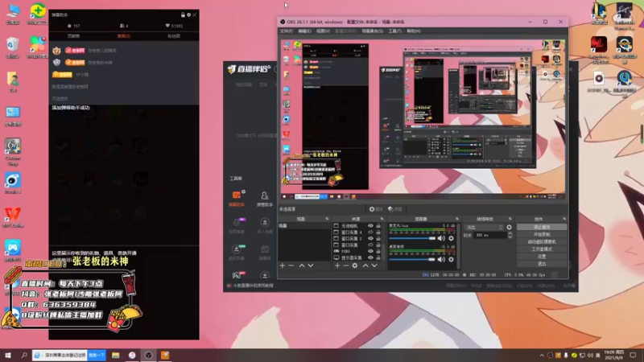Click 停止推流 button in OBS controls
Screen dimensions: 644x362
pos(542,227)
